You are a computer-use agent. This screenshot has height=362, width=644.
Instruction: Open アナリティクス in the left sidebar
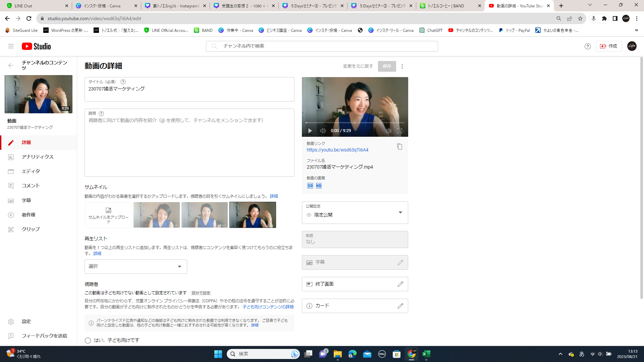(x=38, y=157)
